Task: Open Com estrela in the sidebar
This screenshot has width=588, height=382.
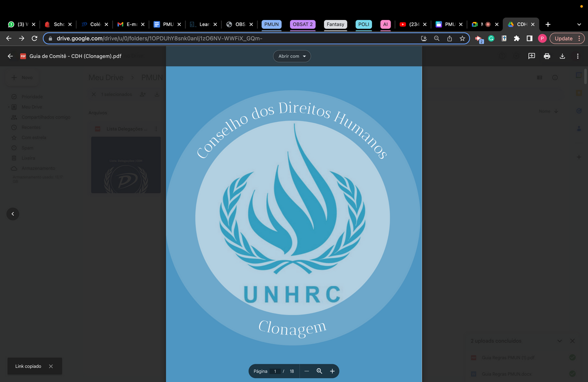Action: pos(34,137)
